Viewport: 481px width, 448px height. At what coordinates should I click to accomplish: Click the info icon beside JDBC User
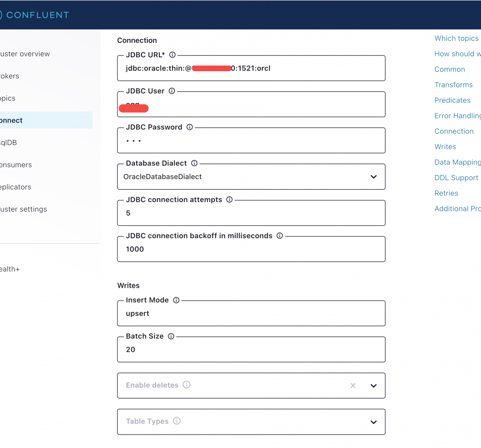click(x=172, y=91)
